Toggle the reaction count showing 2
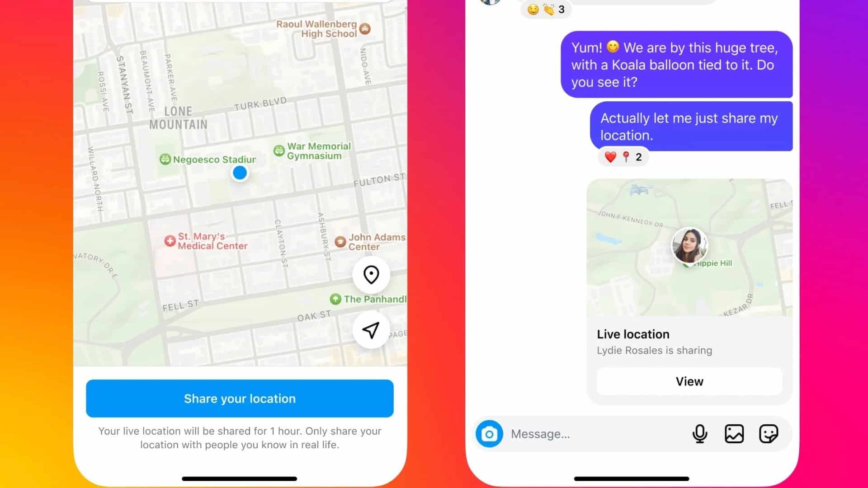The width and height of the screenshot is (868, 488). (x=622, y=157)
